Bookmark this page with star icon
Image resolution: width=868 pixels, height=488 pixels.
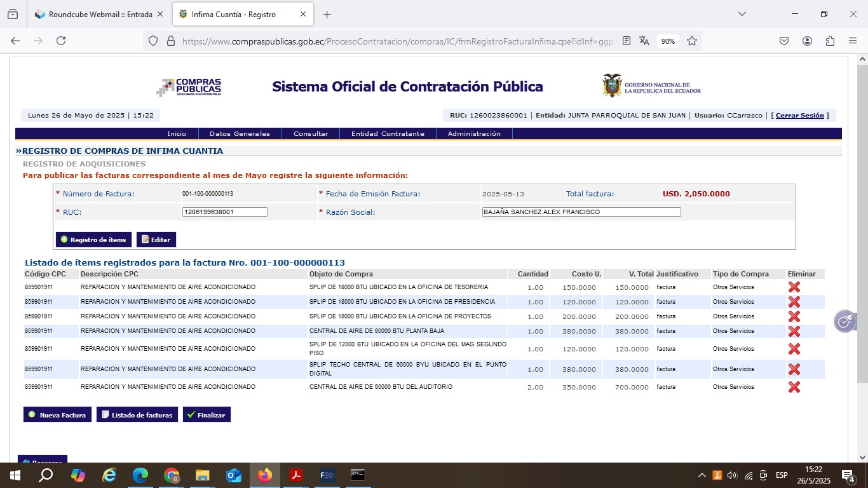[692, 41]
